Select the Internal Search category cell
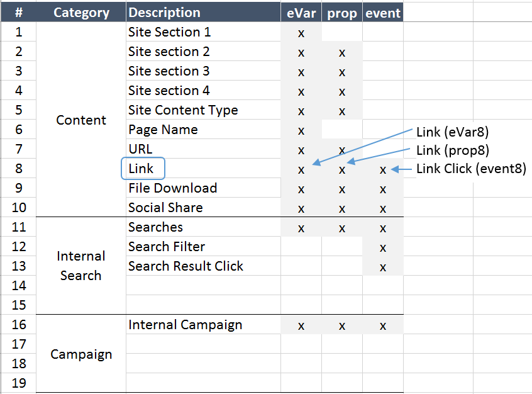The height and width of the screenshot is (394, 532). tap(81, 266)
